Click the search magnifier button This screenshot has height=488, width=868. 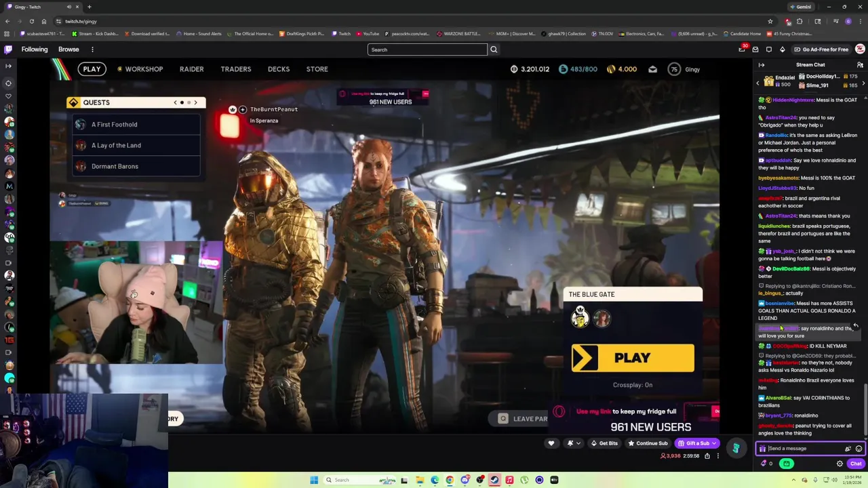pyautogui.click(x=494, y=49)
